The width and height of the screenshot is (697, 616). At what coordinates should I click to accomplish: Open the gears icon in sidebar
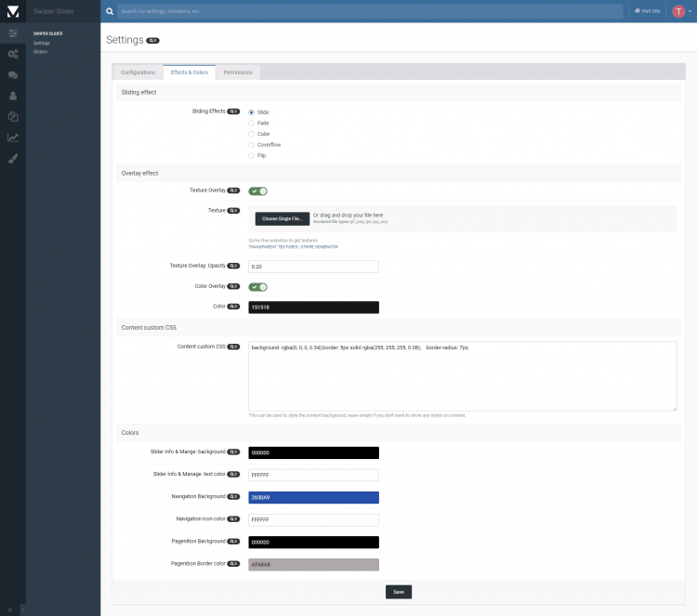pyautogui.click(x=13, y=54)
